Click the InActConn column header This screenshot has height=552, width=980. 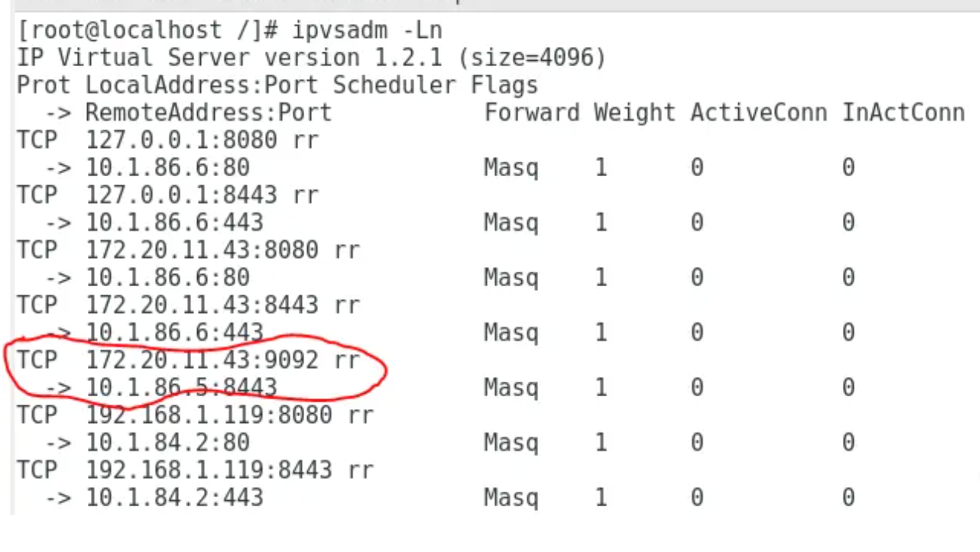click(x=903, y=112)
